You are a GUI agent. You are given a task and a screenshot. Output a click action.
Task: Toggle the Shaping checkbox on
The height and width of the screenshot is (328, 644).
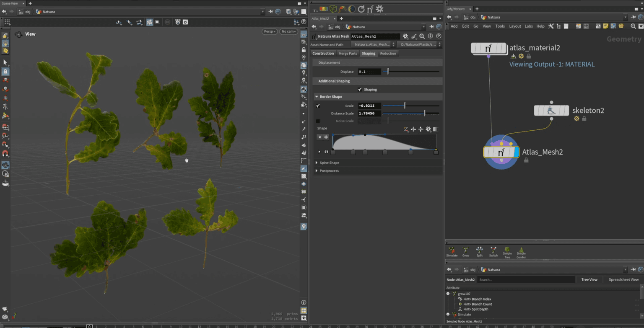[359, 89]
